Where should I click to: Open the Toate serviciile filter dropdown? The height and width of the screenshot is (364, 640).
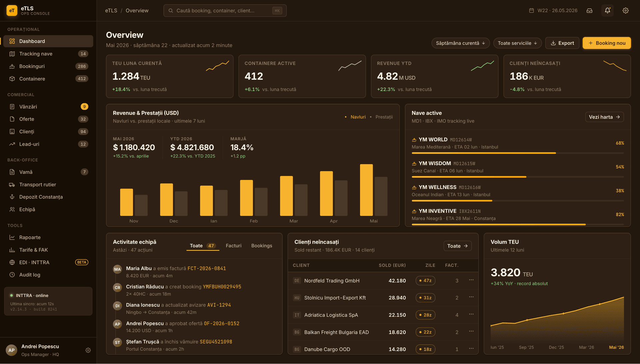[517, 43]
